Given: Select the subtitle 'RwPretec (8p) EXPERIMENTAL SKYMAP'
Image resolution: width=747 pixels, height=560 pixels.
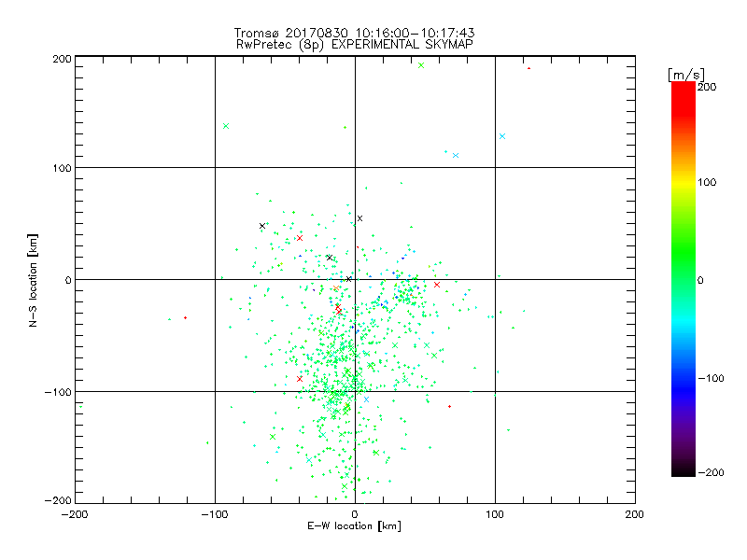Looking at the screenshot, I should tap(355, 45).
